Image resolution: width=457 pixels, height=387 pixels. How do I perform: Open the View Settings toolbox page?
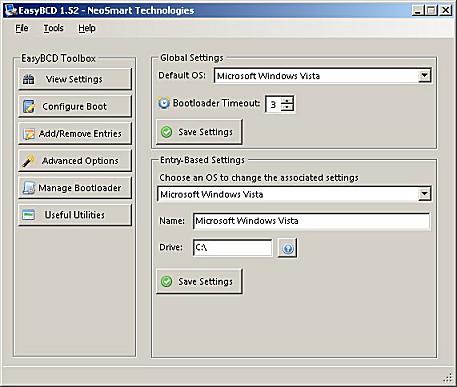75,79
